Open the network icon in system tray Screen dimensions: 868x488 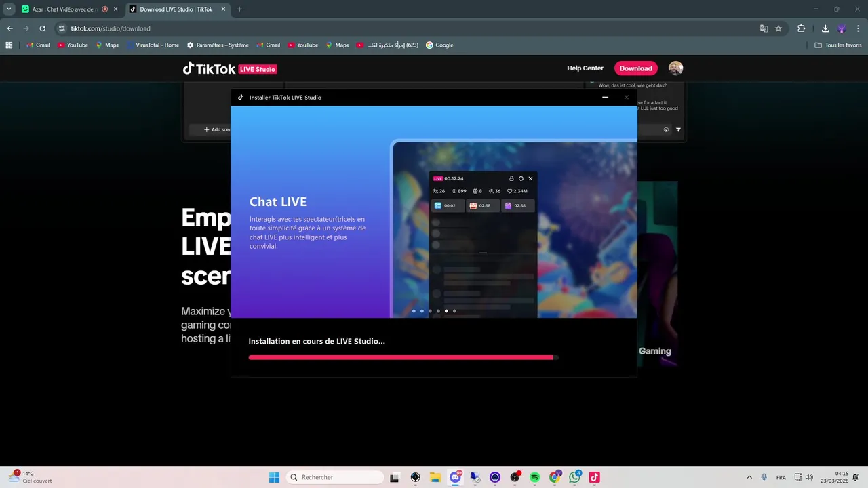[x=798, y=477]
